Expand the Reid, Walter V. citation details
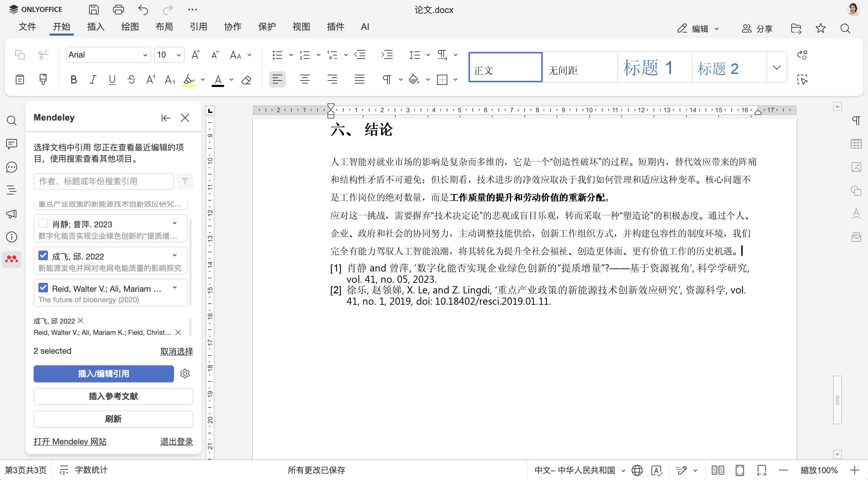Image resolution: width=868 pixels, height=480 pixels. tap(175, 288)
